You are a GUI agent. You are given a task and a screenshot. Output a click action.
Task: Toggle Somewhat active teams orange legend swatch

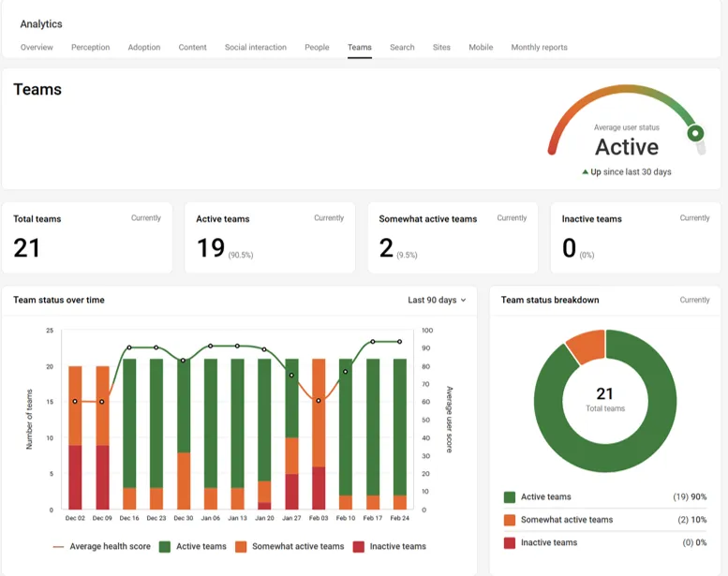pyautogui.click(x=241, y=547)
